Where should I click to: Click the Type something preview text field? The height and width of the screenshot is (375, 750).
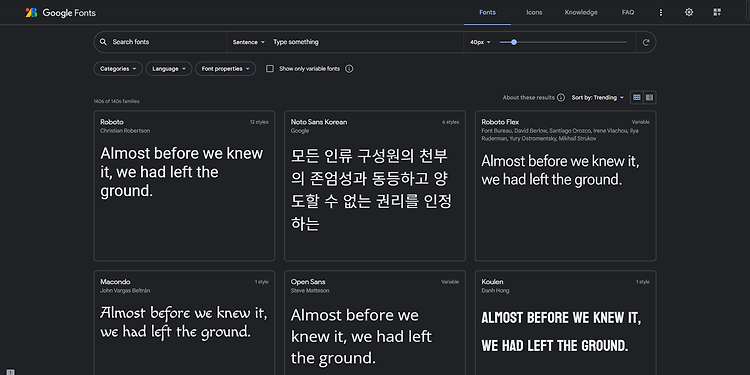[x=366, y=42]
